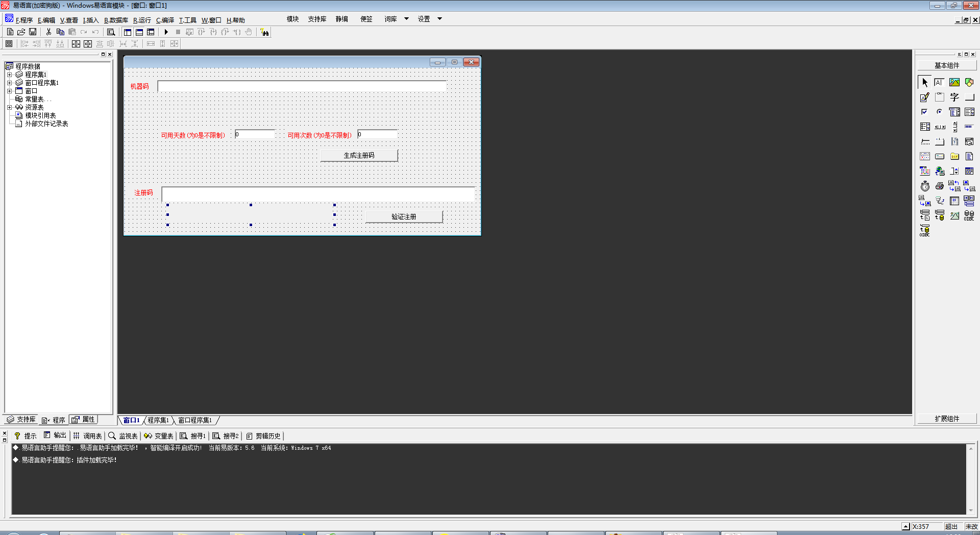Click the 生成注册码 button
The image size is (980, 535).
(359, 156)
